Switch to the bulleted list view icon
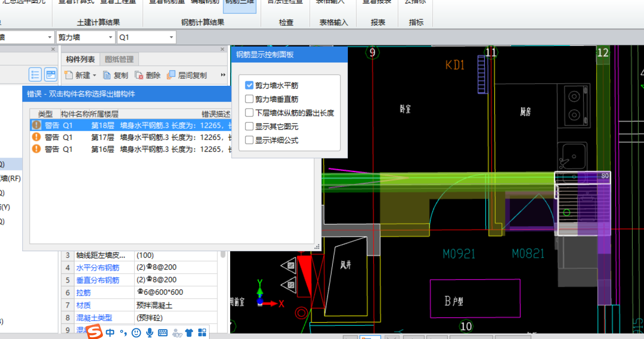 point(35,75)
